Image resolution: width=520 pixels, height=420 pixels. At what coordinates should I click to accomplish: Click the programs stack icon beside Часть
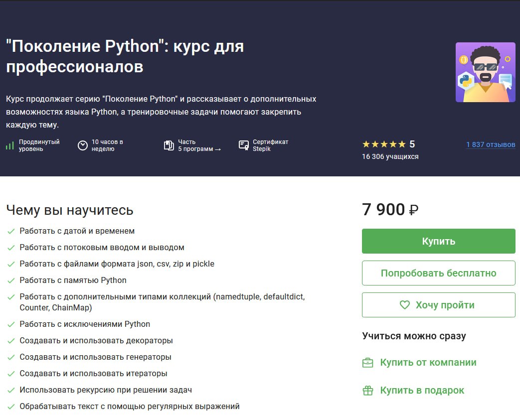[x=169, y=145]
